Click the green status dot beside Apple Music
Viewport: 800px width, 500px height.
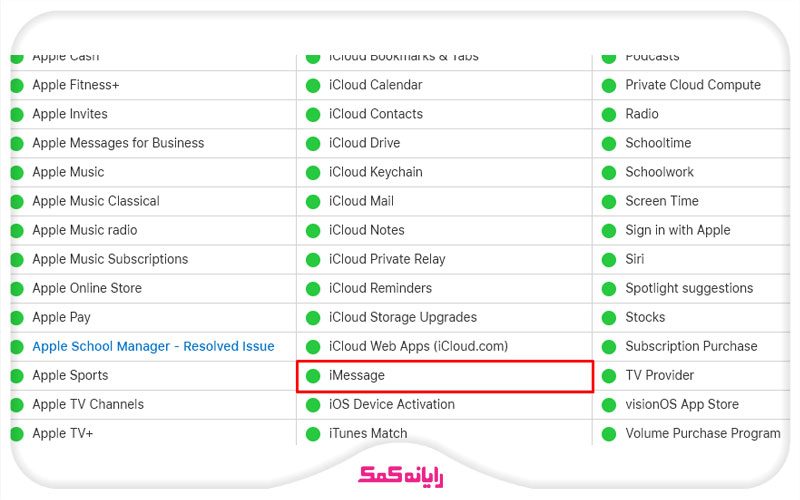[16, 172]
